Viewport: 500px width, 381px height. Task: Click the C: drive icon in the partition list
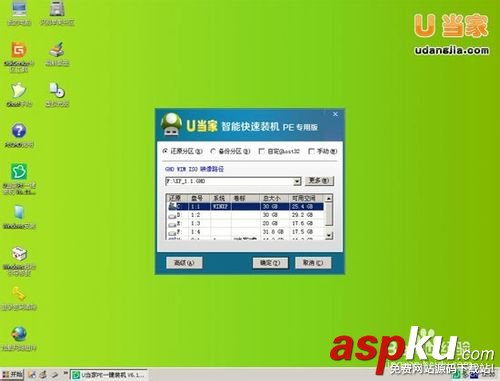(x=172, y=206)
